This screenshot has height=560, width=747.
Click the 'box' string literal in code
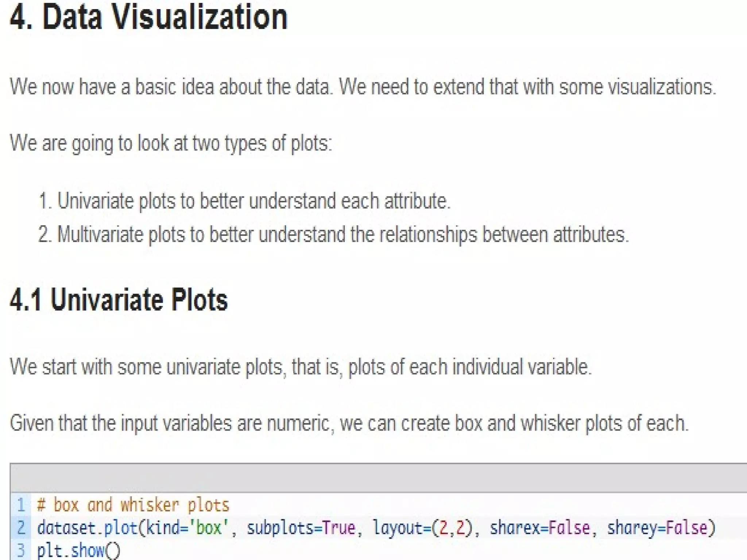pyautogui.click(x=209, y=528)
